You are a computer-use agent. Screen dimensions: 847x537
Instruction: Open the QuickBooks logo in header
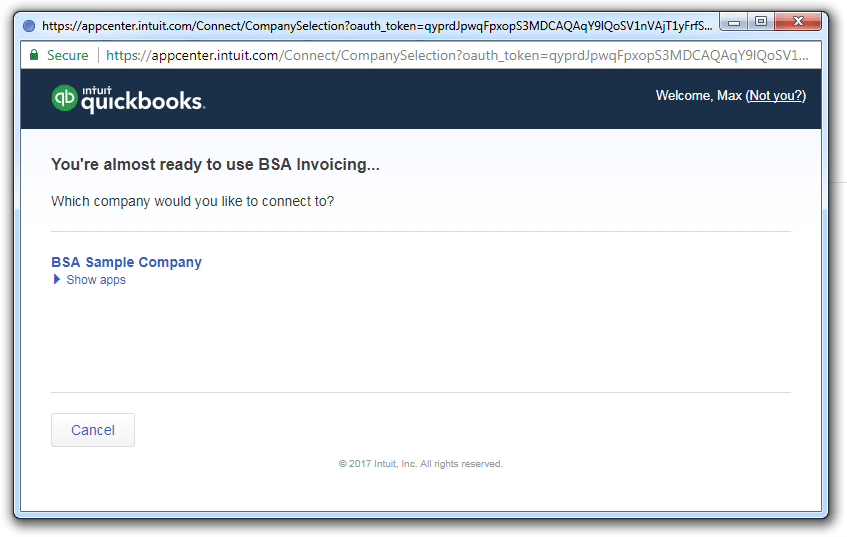pyautogui.click(x=128, y=98)
